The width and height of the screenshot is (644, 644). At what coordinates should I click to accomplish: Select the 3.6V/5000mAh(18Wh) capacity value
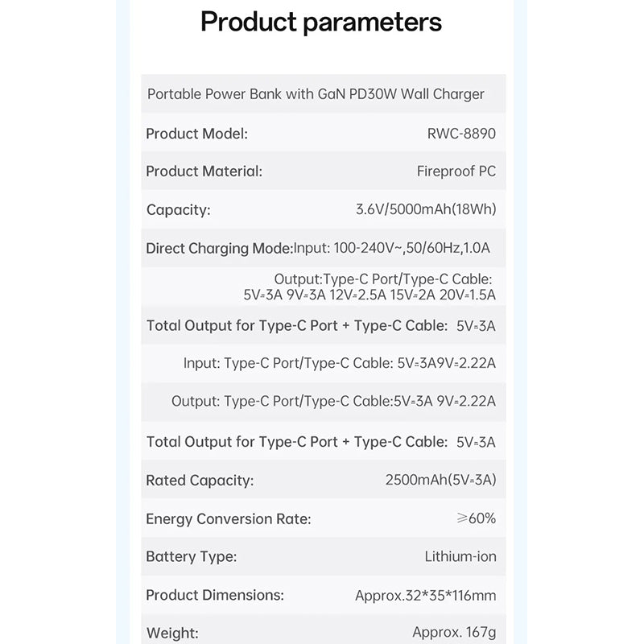[x=426, y=210]
